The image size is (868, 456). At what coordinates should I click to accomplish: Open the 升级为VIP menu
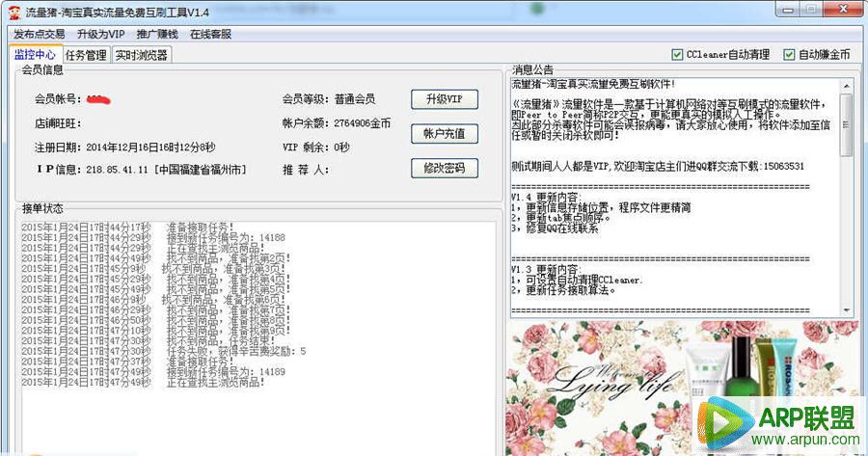pyautogui.click(x=100, y=34)
